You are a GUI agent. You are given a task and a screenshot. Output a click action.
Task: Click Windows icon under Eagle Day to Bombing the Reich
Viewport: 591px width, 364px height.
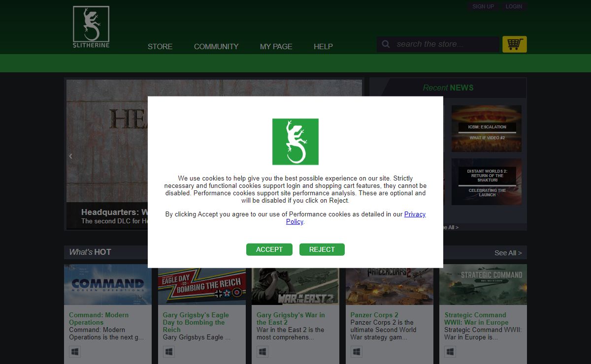click(168, 352)
